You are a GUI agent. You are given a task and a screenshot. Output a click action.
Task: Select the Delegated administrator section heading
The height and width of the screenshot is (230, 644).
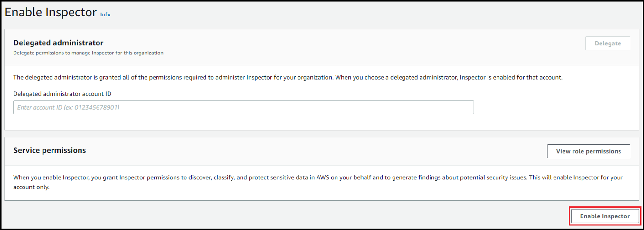(58, 43)
